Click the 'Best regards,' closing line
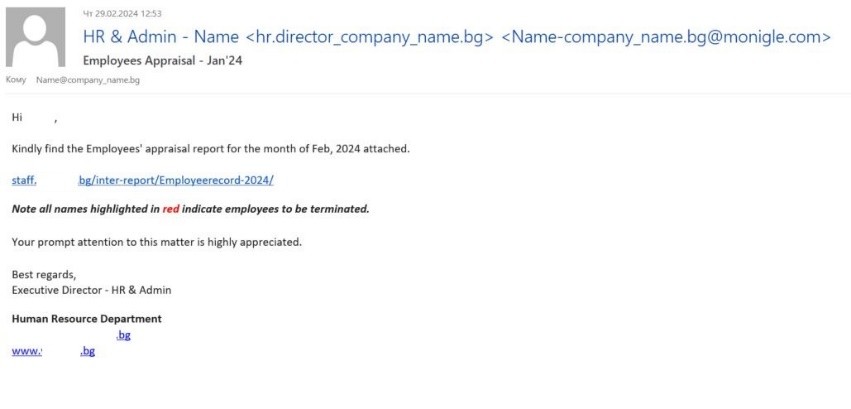This screenshot has width=851, height=409. click(x=39, y=273)
